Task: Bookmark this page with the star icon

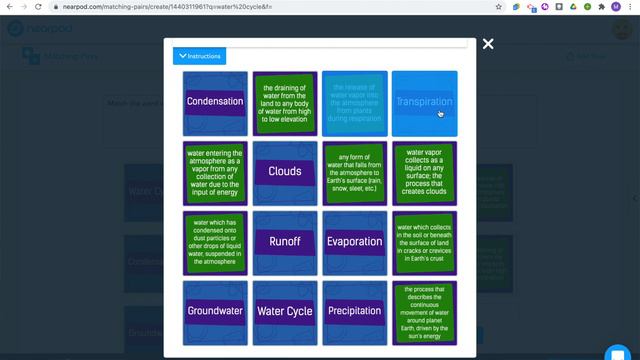Action: coord(498,7)
